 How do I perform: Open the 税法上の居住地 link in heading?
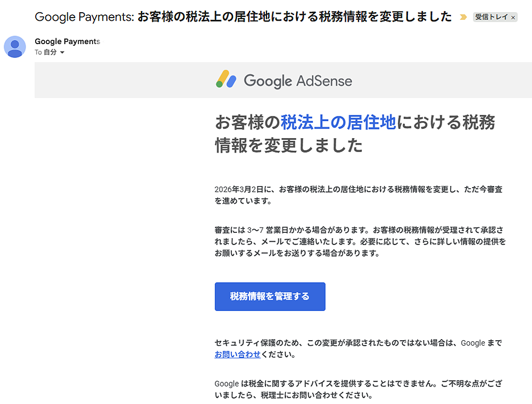tap(338, 123)
